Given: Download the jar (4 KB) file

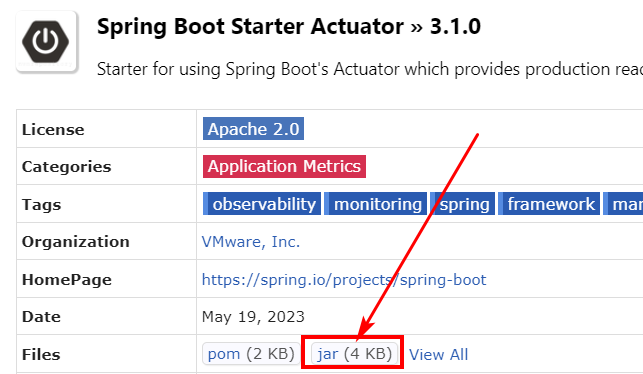Looking at the screenshot, I should (355, 353).
